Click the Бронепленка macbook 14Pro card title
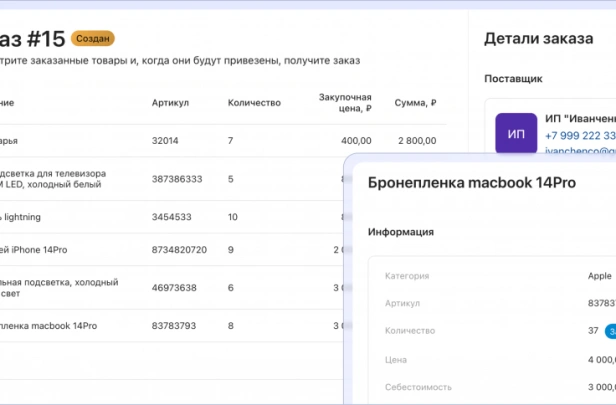 pos(472,183)
